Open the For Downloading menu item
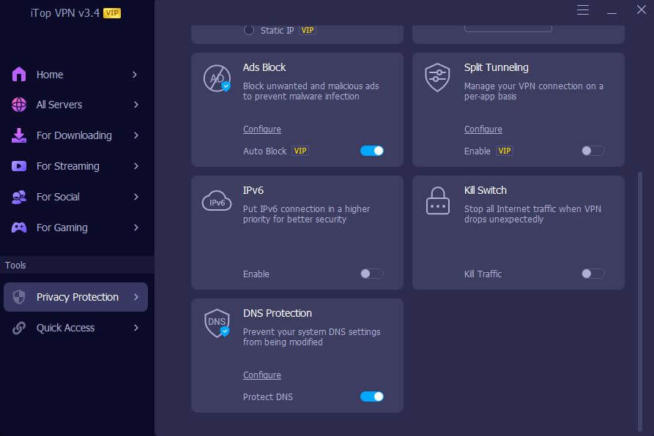Viewport: 654px width, 436px height. tap(75, 136)
